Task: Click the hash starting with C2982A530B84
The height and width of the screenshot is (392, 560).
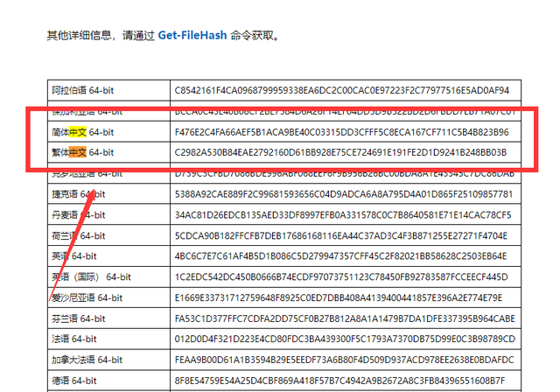Action: [x=340, y=152]
